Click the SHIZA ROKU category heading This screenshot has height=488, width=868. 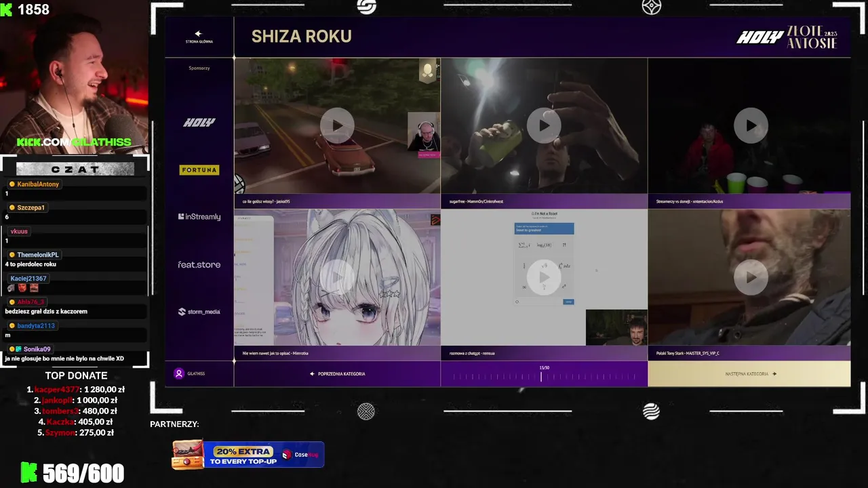(x=302, y=37)
